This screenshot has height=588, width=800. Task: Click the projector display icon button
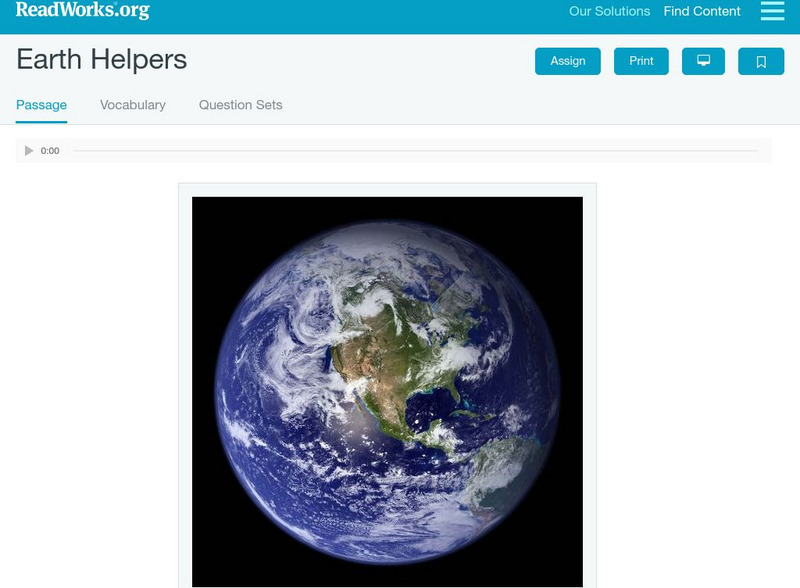[x=703, y=61]
